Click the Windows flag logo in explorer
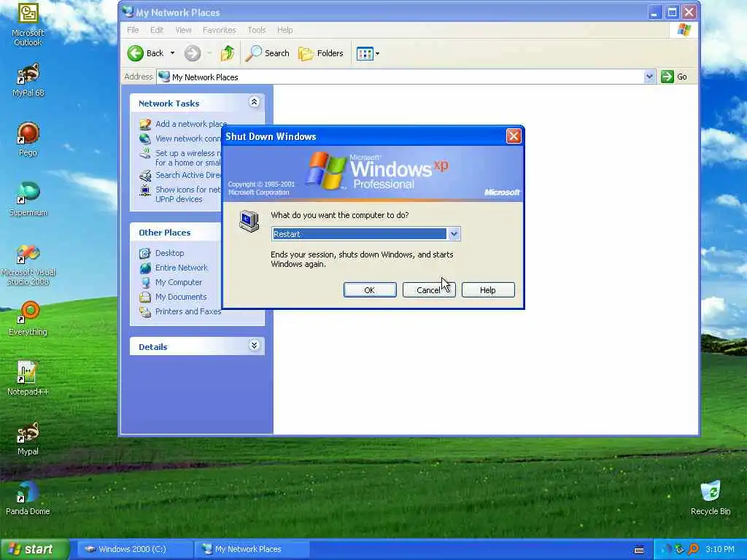 [x=684, y=29]
